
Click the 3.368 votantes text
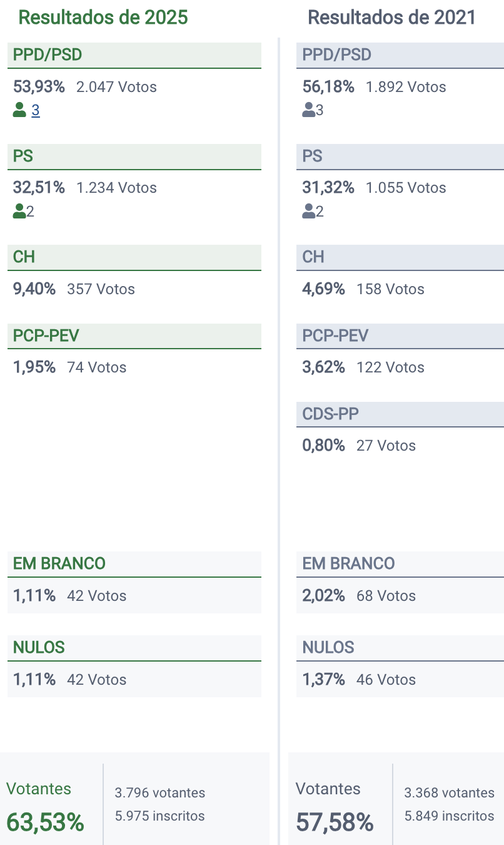449,793
